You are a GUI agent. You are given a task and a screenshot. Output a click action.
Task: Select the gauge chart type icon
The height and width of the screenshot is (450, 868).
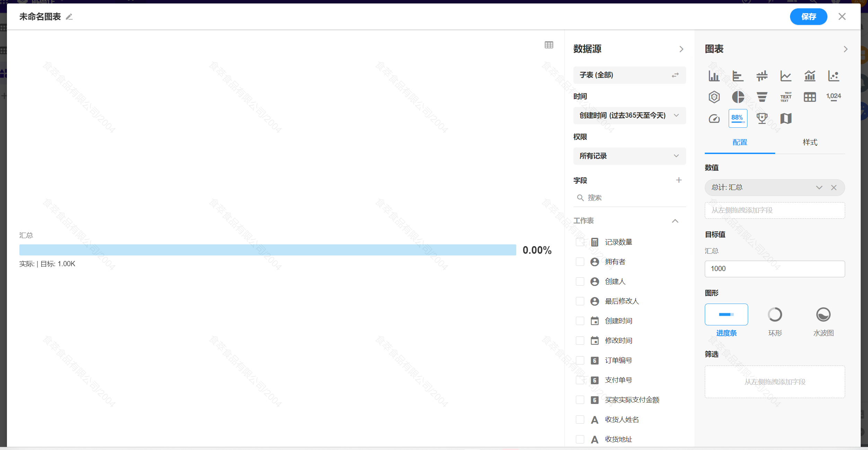pyautogui.click(x=714, y=118)
